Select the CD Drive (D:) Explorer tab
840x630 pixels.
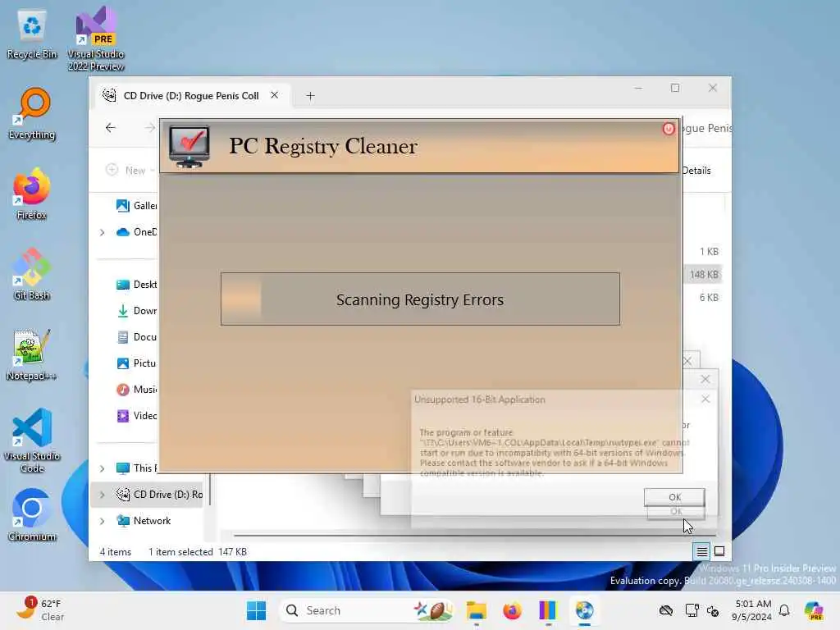(x=190, y=96)
